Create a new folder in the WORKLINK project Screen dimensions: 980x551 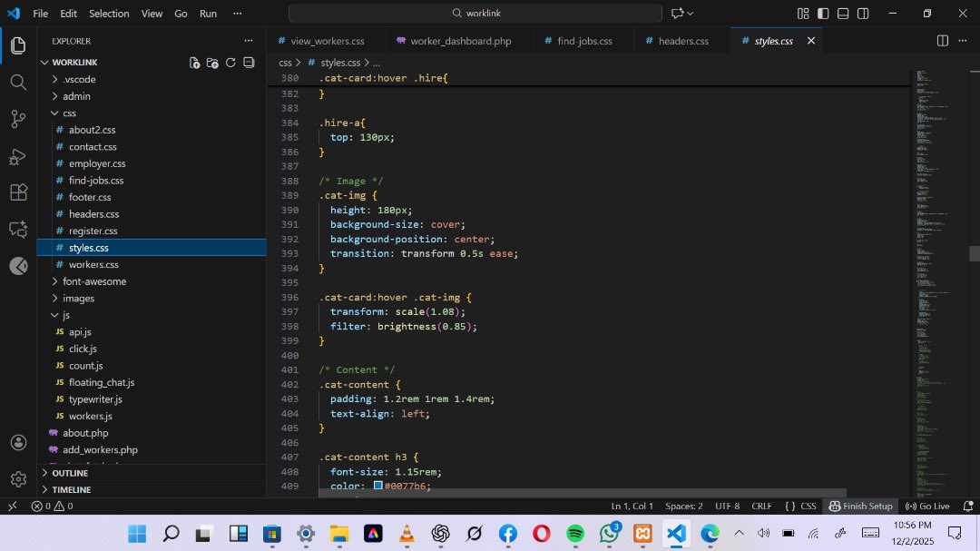pyautogui.click(x=212, y=63)
